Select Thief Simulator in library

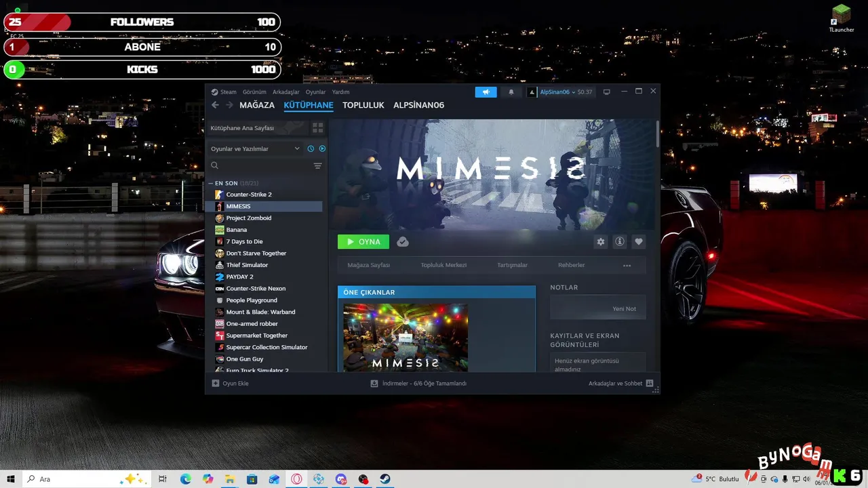click(264, 265)
